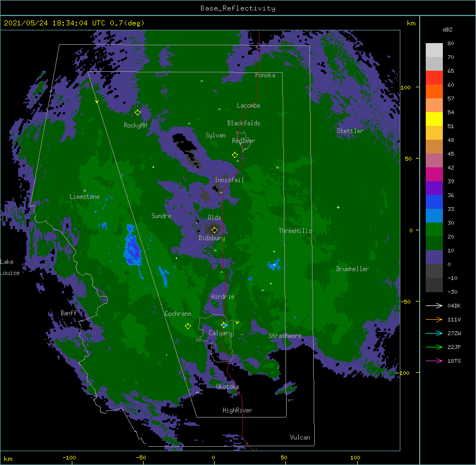Screen dimensions: 476x465
Task: Click the Cochrane label
Action: (178, 314)
